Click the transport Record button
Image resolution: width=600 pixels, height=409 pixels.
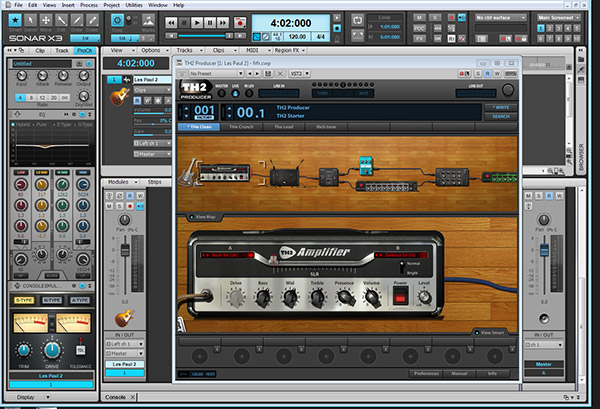click(240, 23)
